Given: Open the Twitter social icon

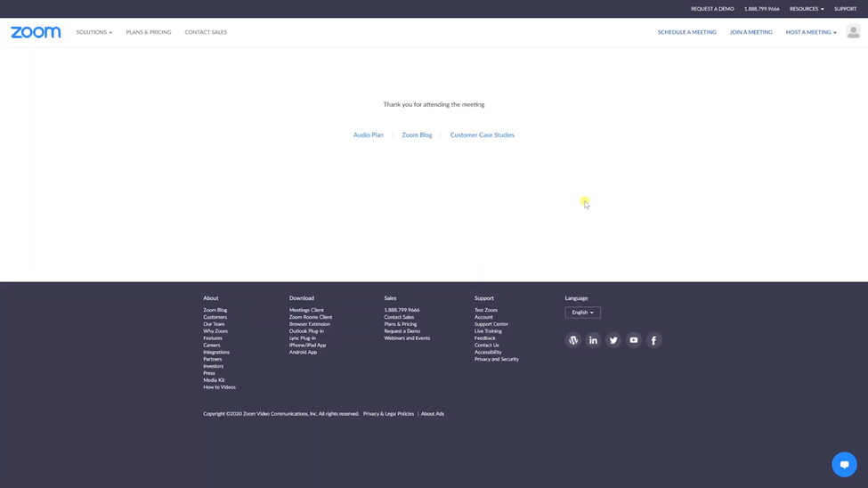Looking at the screenshot, I should (x=613, y=340).
